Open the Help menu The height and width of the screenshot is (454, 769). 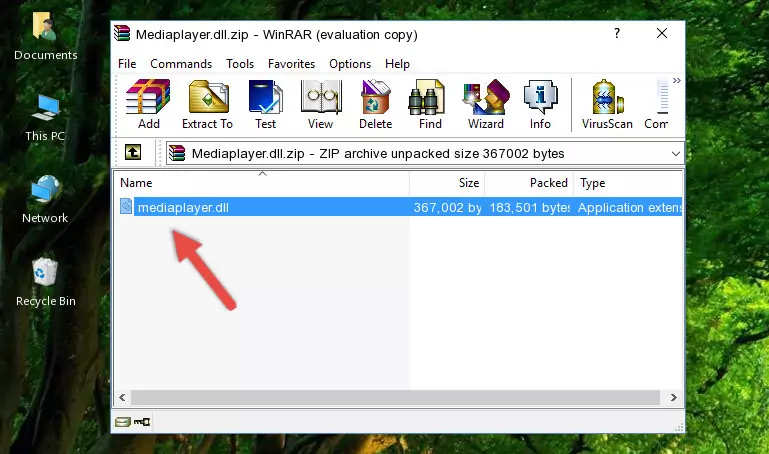[x=397, y=64]
